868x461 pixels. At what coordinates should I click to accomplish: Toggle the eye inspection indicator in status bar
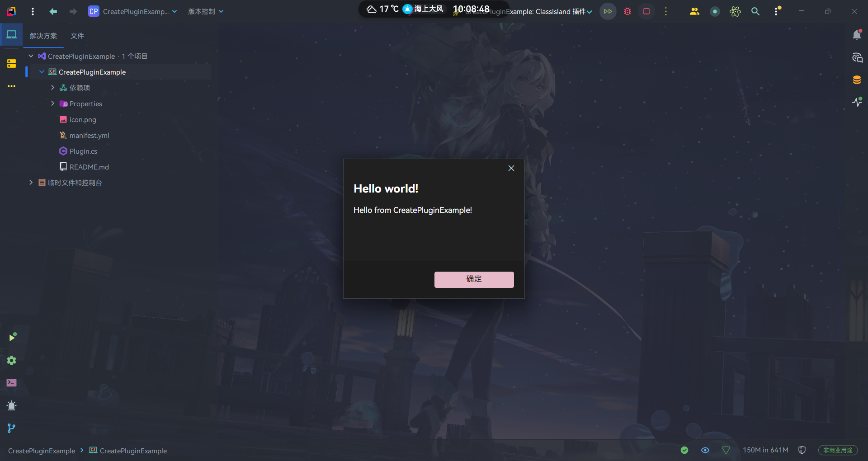(705, 450)
